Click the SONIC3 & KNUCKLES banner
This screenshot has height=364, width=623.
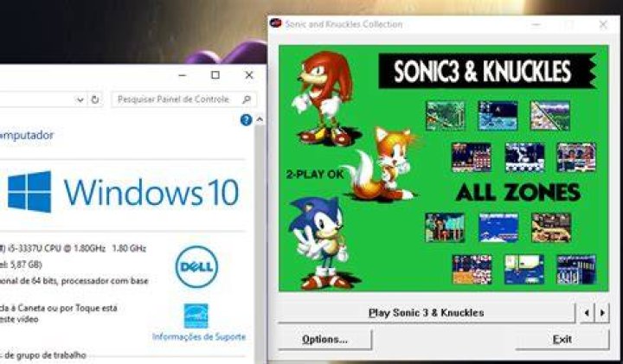[487, 71]
